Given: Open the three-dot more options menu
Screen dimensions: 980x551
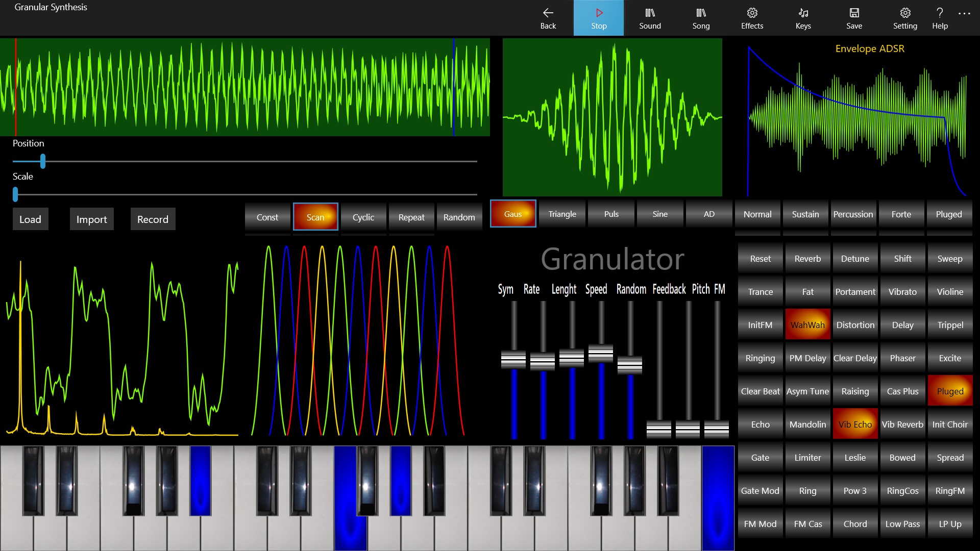Looking at the screenshot, I should pos(964,14).
